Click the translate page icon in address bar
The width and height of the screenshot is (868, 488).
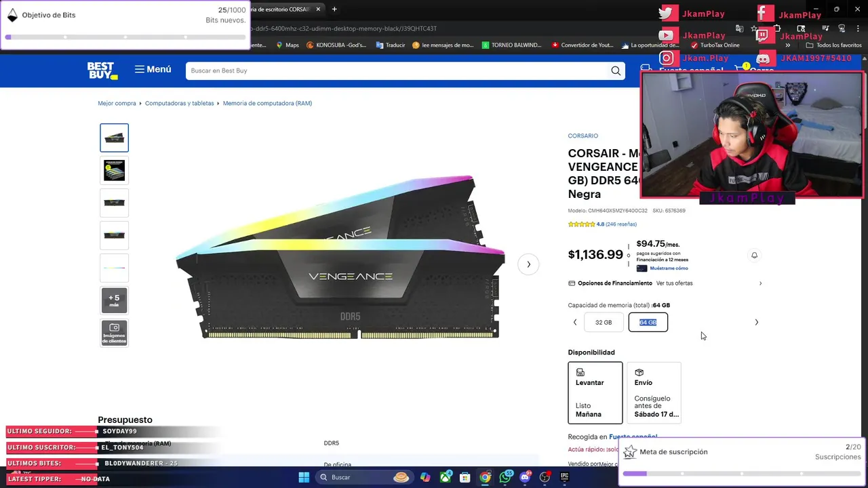coord(739,28)
